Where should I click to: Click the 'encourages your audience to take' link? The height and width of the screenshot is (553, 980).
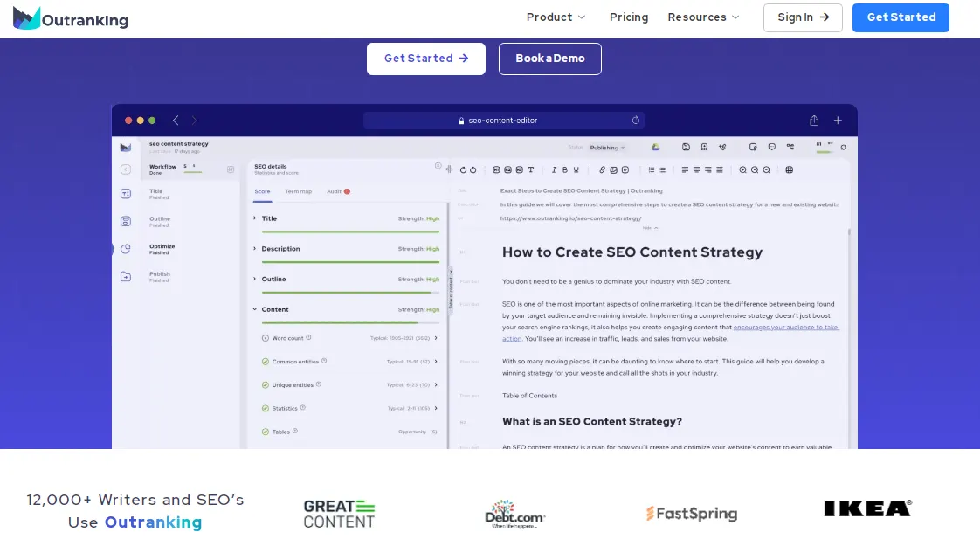pos(785,328)
